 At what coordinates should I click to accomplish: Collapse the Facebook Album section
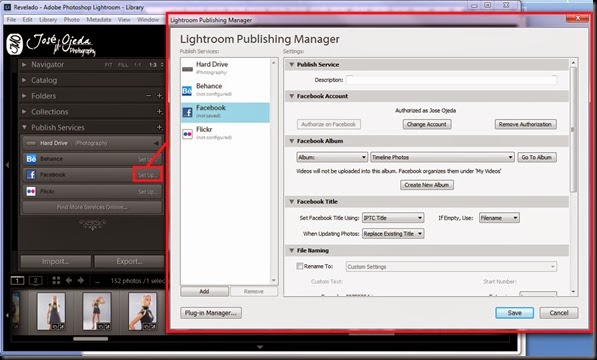292,141
